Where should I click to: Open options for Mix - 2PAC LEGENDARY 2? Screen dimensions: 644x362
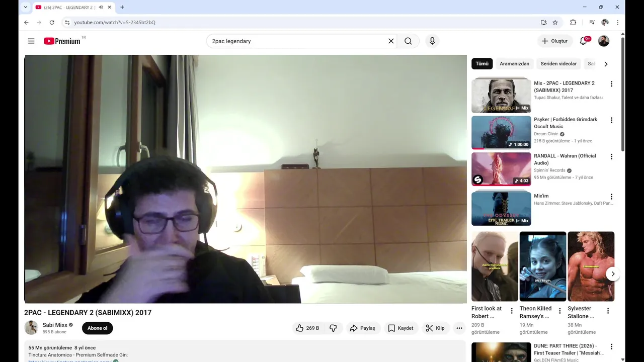click(x=611, y=84)
